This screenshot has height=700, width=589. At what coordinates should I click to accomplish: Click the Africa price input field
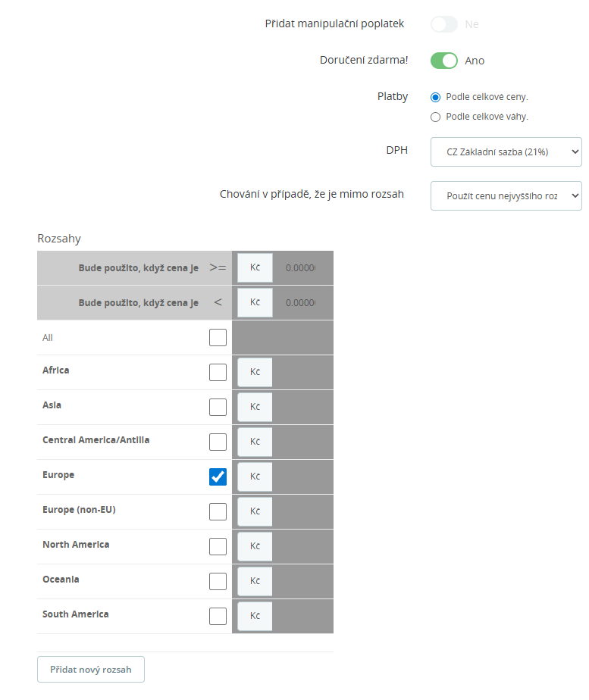tap(302, 372)
